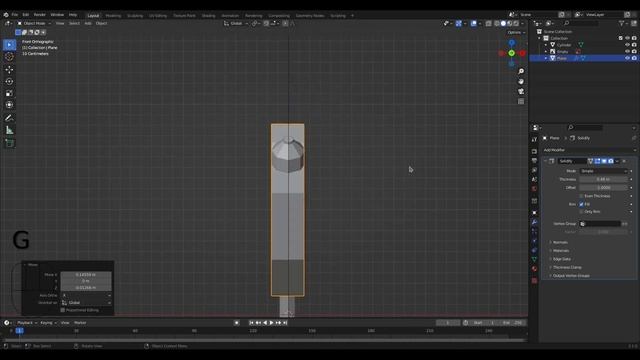Select the Rotate tool
The image size is (640, 360).
9,81
